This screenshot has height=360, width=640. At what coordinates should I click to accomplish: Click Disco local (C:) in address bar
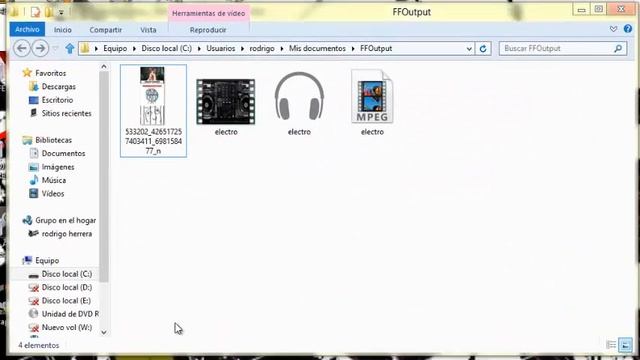tap(167, 48)
